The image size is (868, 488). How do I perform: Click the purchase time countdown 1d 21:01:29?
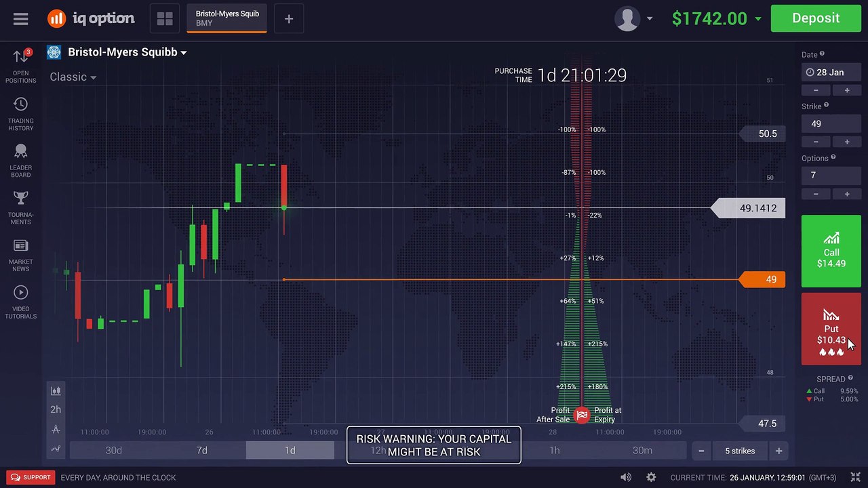click(582, 75)
